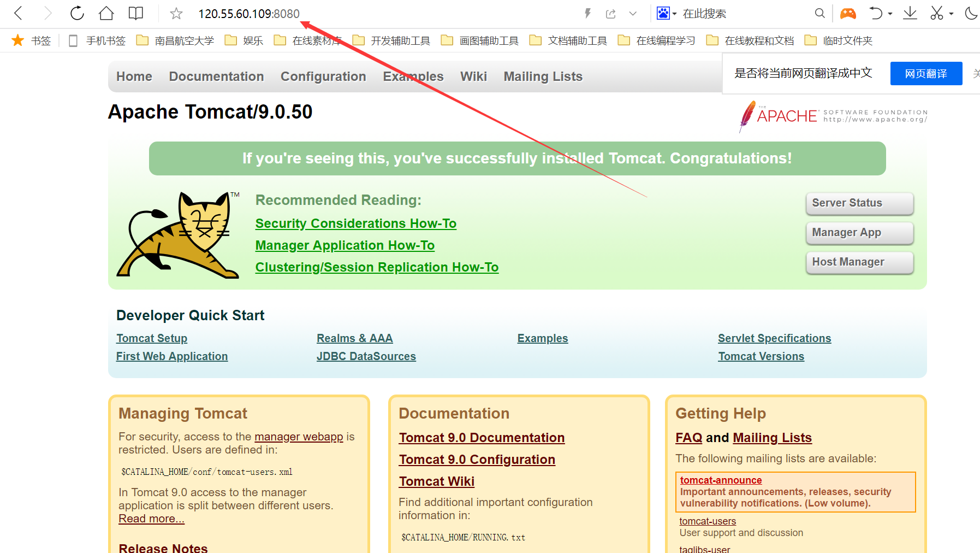Screen dimensions: 980x553
Task: Click the 网页翻译 translate button
Action: [926, 74]
